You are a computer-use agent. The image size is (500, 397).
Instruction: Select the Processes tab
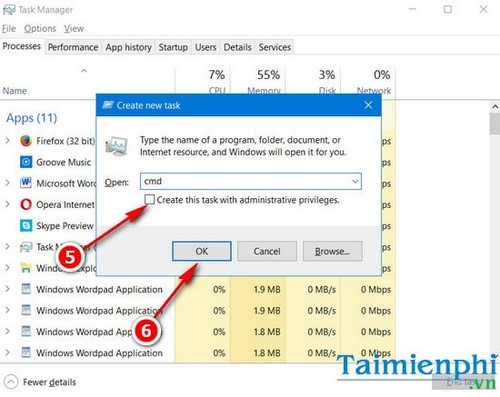coord(22,46)
